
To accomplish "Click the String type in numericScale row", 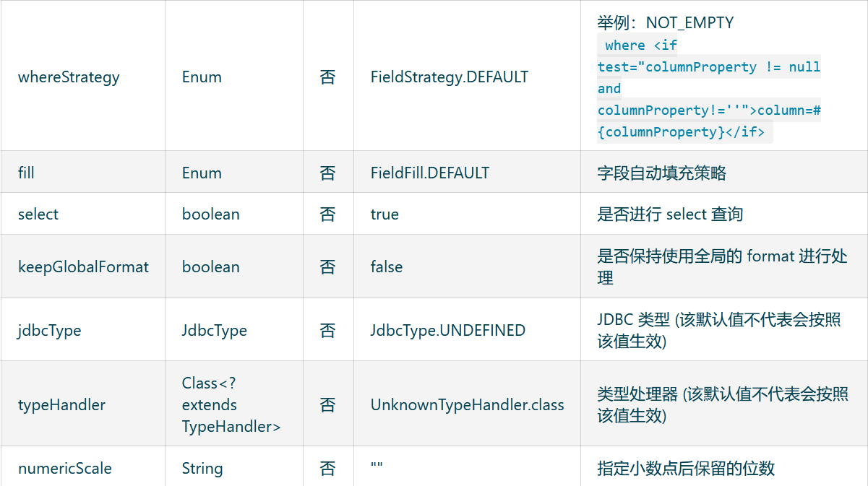I will pyautogui.click(x=202, y=468).
